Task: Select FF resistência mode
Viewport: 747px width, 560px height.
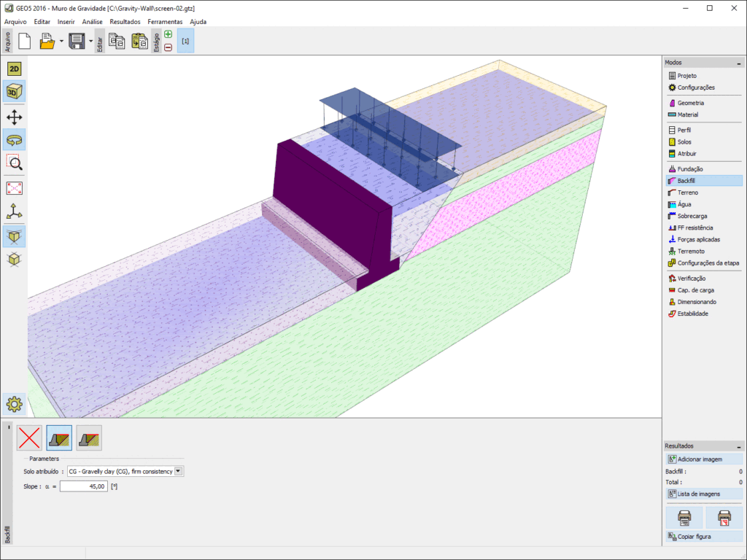Action: [x=704, y=227]
